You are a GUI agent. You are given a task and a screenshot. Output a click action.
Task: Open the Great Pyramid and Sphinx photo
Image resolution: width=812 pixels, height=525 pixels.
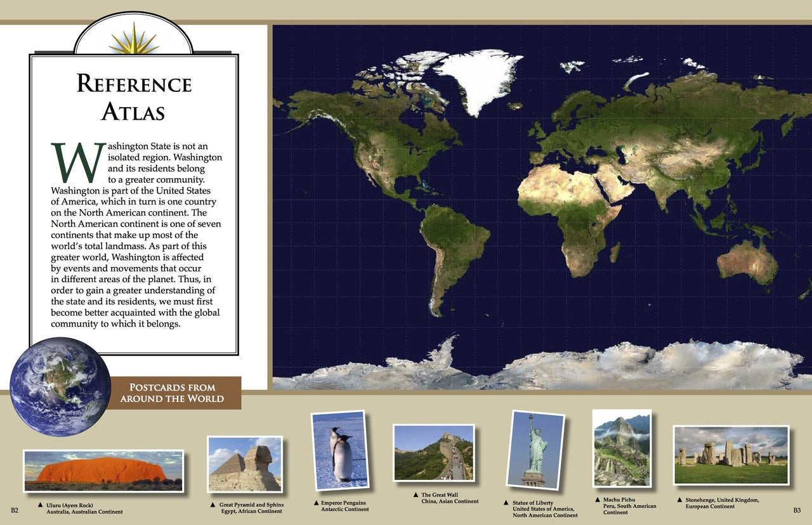(x=245, y=464)
